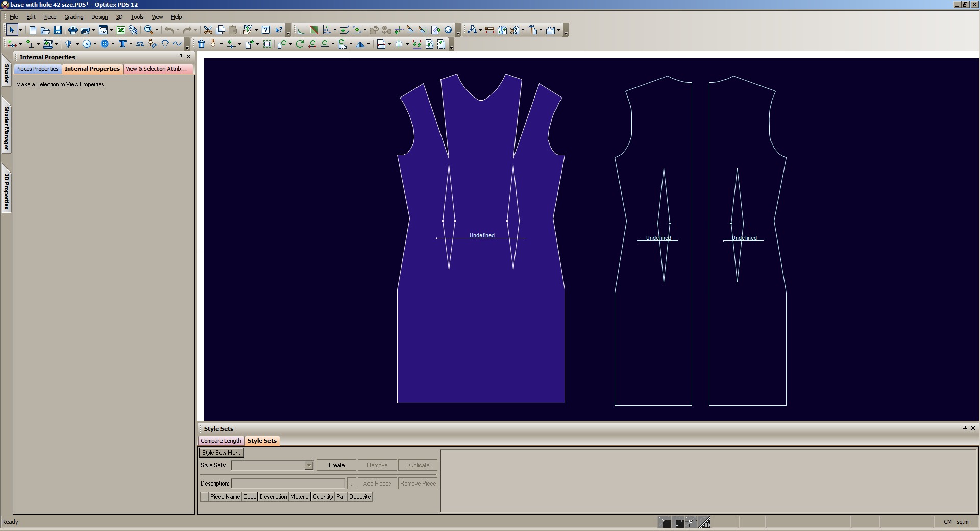Switch to Pieces Properties tab
Viewport: 980px width, 531px height.
(37, 69)
